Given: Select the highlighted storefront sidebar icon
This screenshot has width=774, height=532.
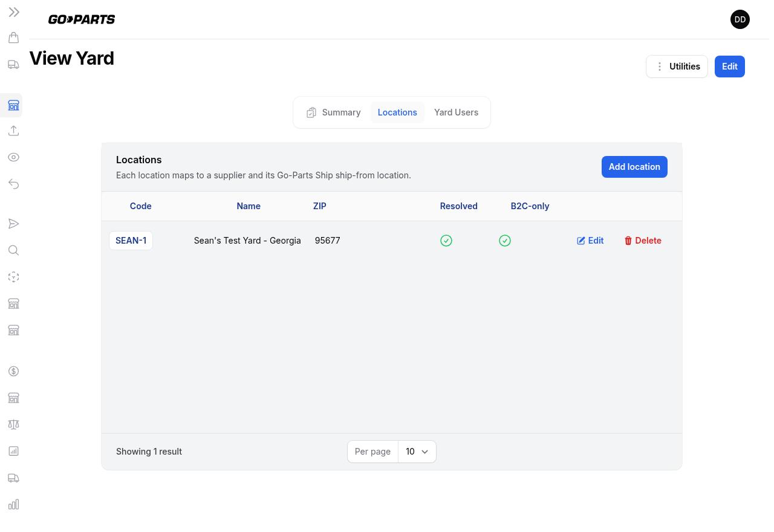Looking at the screenshot, I should pos(14,106).
